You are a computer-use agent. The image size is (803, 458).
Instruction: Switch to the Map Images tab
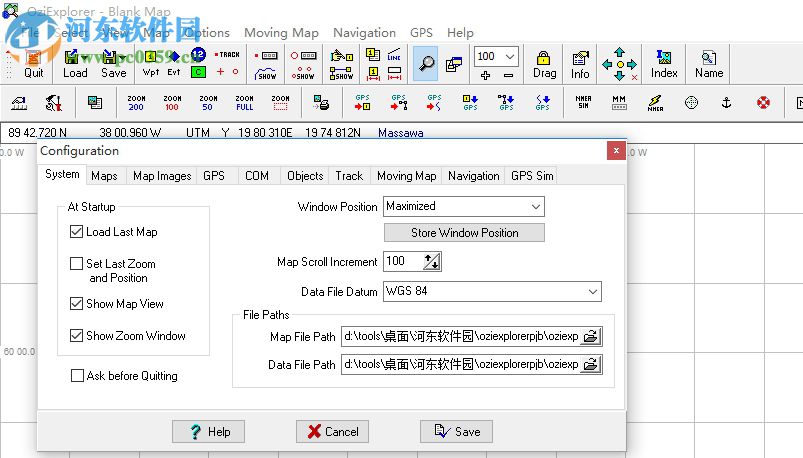(x=162, y=176)
